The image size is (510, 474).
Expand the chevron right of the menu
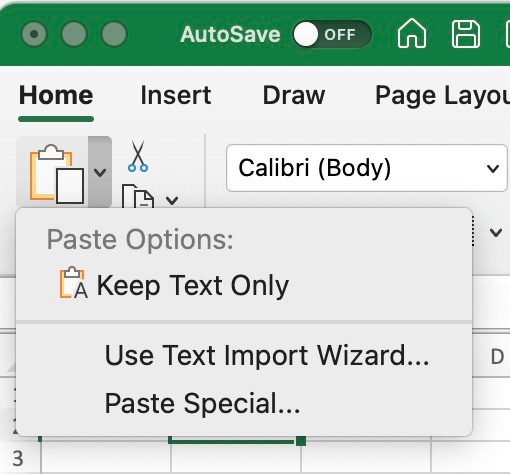pos(496,232)
